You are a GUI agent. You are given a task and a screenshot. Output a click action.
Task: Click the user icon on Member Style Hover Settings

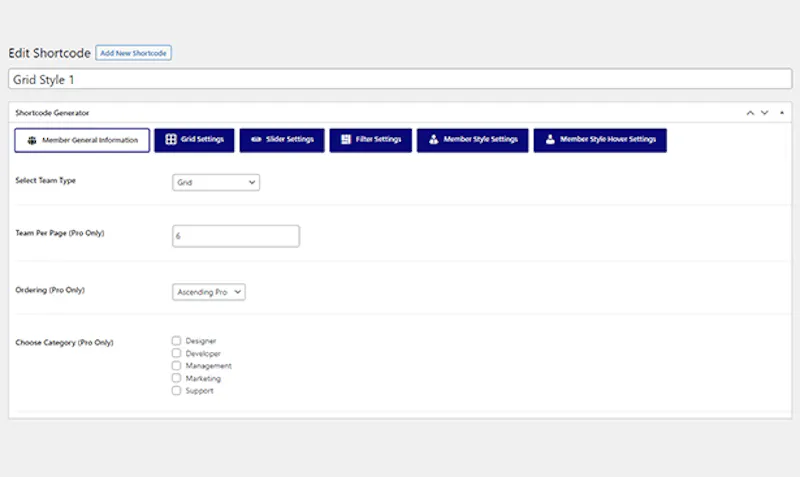pos(550,139)
